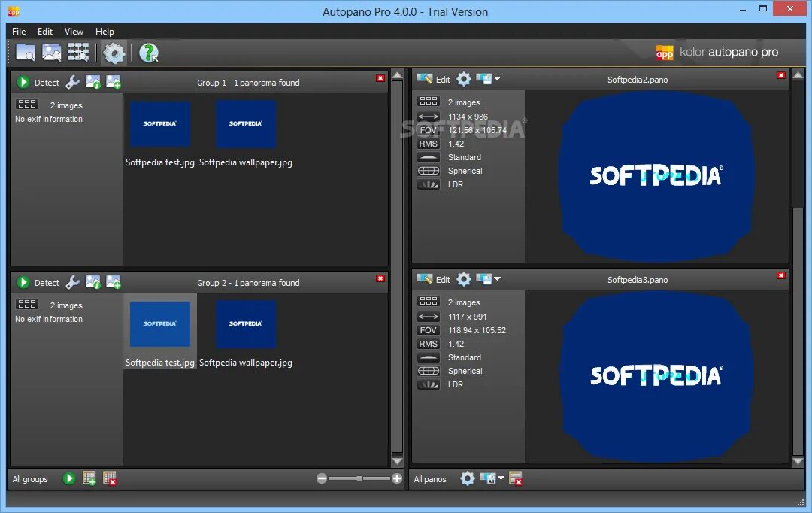
Task: Click Group 2 - 1 panorama found title
Action: pos(248,282)
